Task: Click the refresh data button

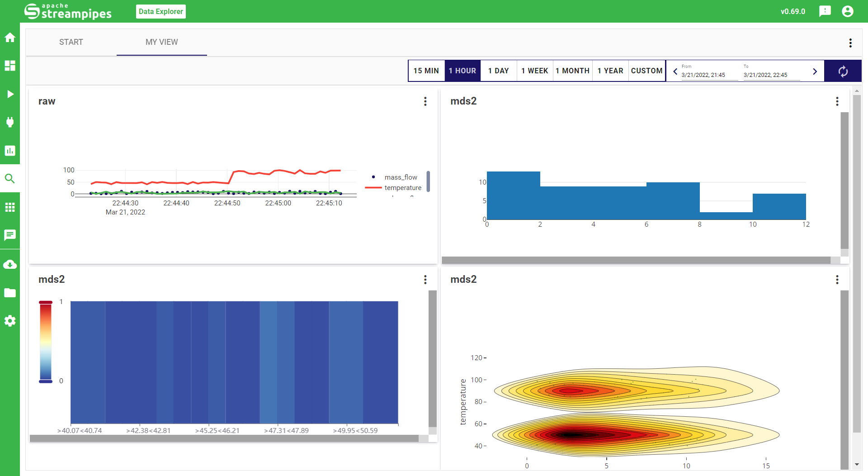Action: 843,71
